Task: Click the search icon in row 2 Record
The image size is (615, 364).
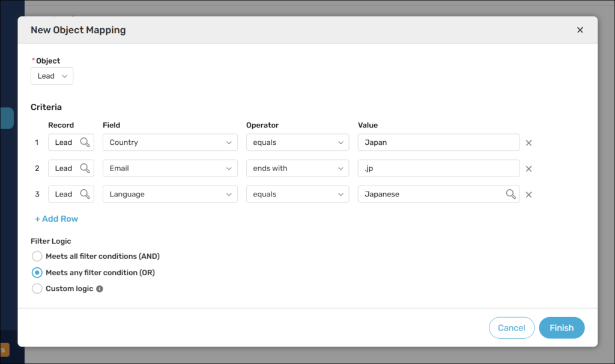Action: 85,168
